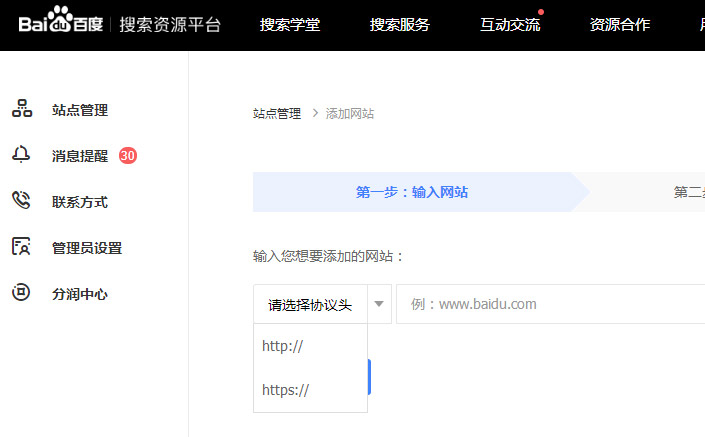Open the 请选择协议头 combo box

[x=310, y=304]
